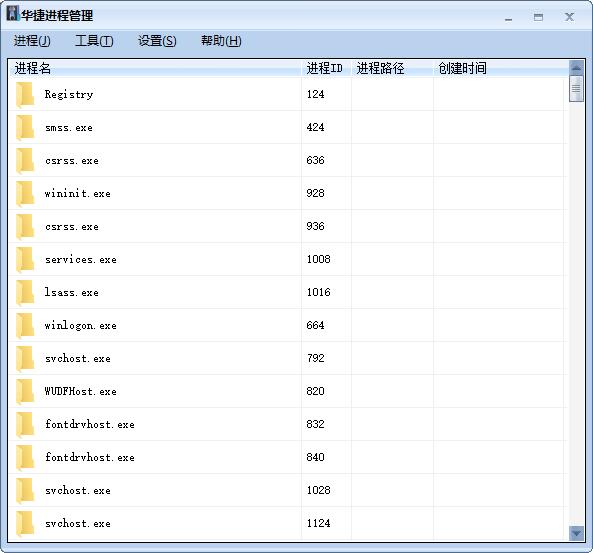Click the folder icon next to smss.exe
This screenshot has width=593, height=553.
(x=25, y=127)
